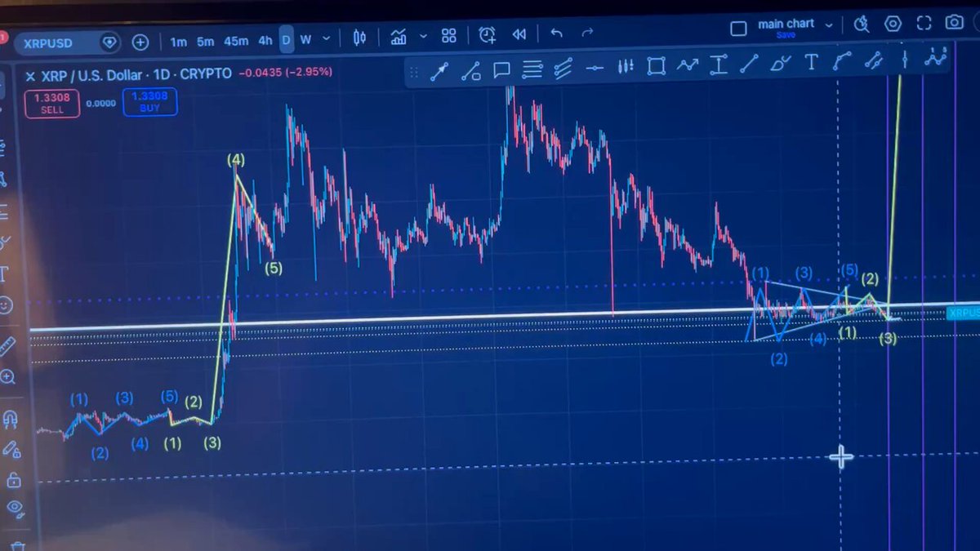
Task: Select the Elliott wave numbered pattern tool
Action: (x=935, y=57)
